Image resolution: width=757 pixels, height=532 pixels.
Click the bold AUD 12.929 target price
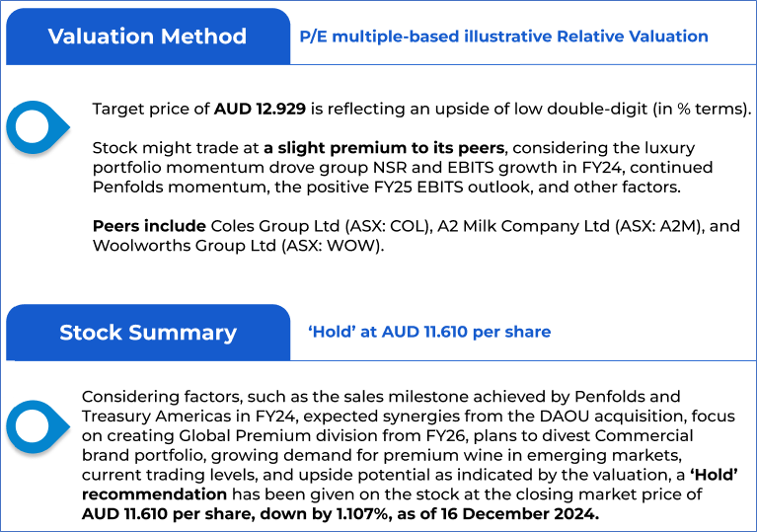pos(260,109)
